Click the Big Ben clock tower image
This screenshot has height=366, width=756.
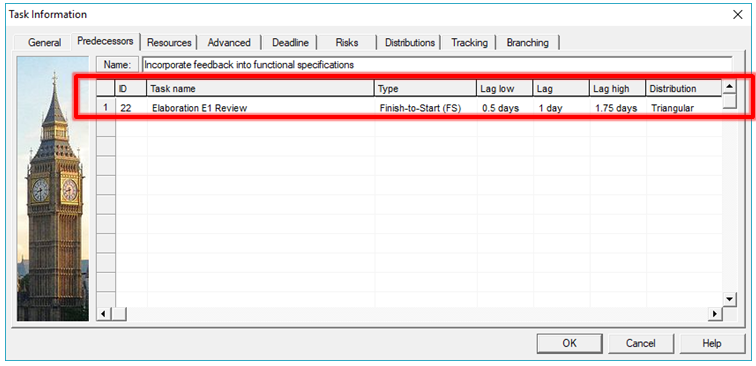tap(53, 189)
